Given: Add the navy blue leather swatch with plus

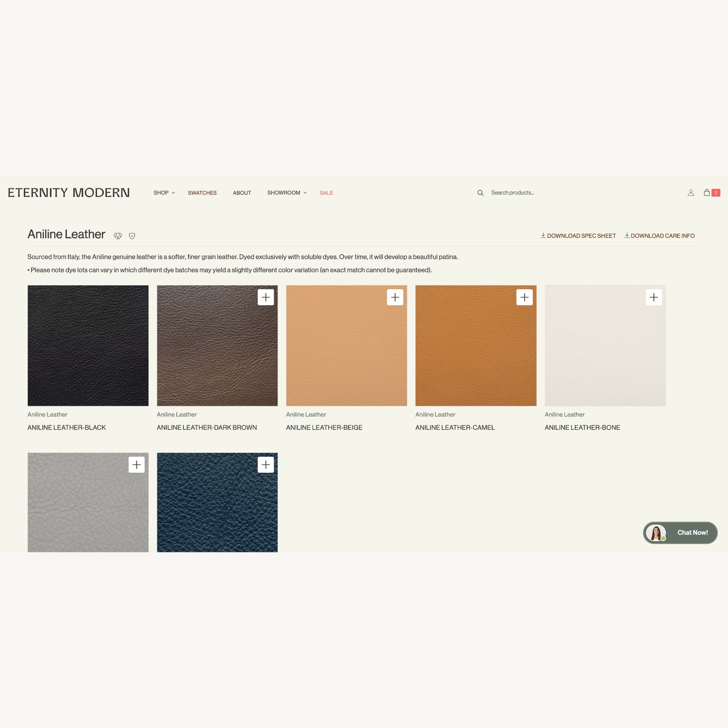Looking at the screenshot, I should [265, 464].
